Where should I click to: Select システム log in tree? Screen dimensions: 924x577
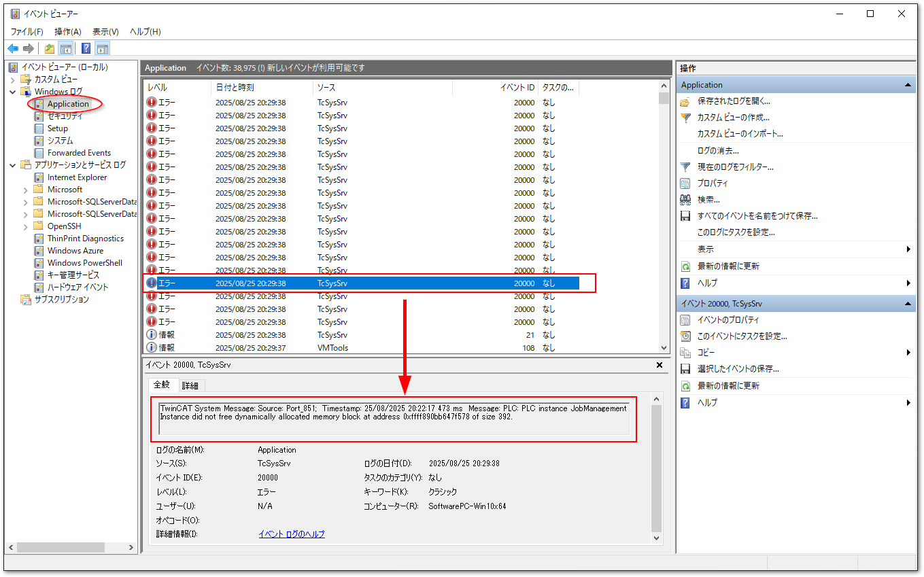pos(60,141)
